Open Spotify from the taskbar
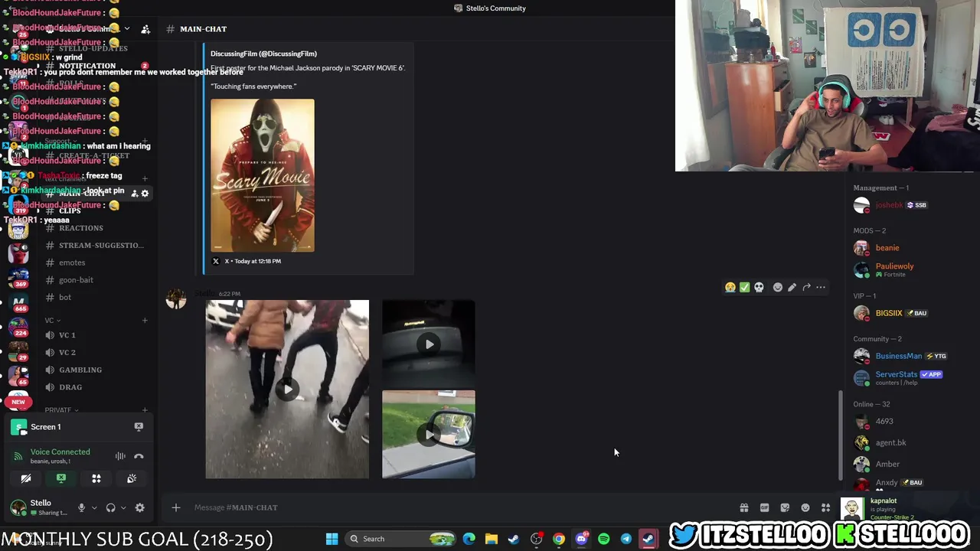Image resolution: width=980 pixels, height=551 pixels. coord(604,539)
